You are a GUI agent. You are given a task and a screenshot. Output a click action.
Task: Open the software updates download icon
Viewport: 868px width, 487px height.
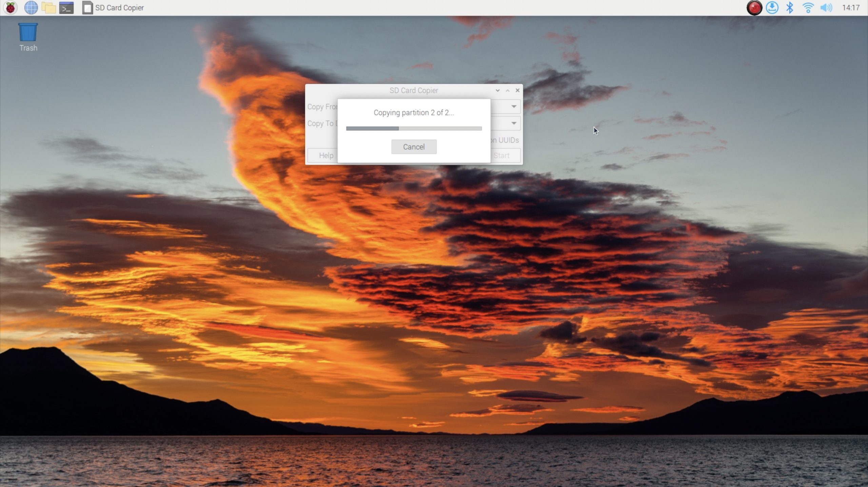pyautogui.click(x=772, y=7)
